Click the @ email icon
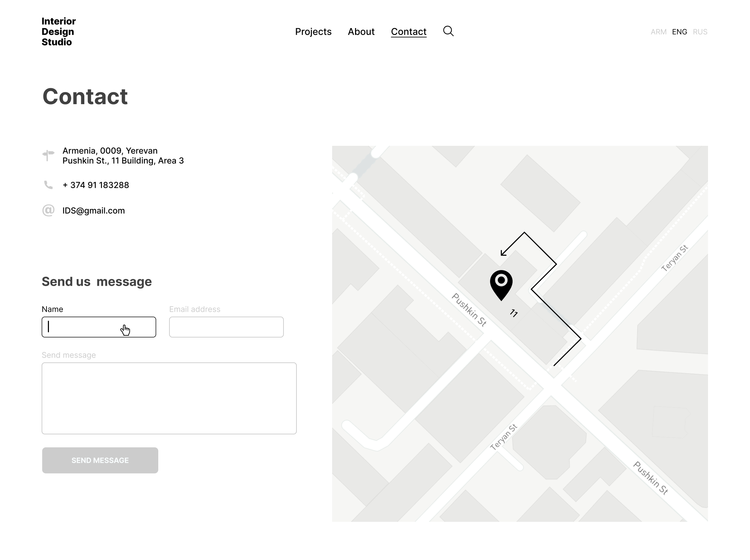 (48, 210)
